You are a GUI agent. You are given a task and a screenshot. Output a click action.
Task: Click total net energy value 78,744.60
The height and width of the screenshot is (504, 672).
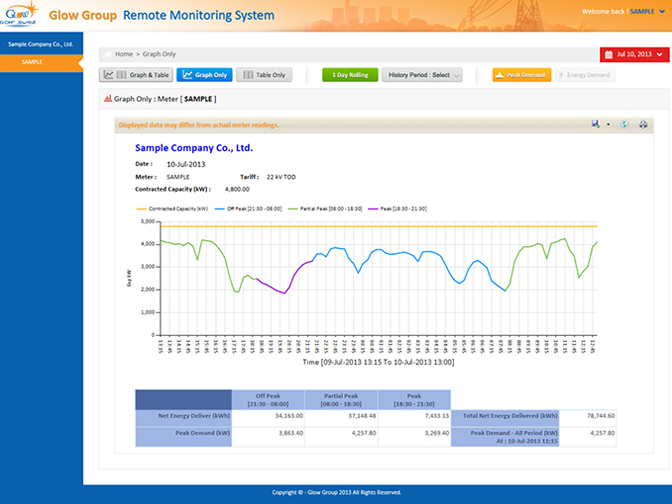tap(601, 416)
